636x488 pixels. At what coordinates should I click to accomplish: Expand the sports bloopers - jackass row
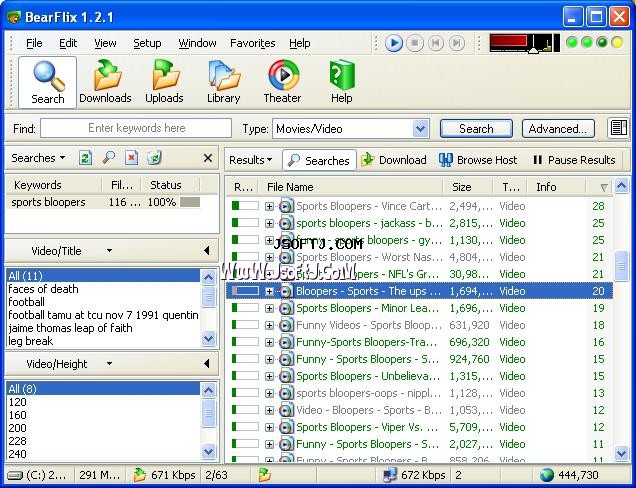pyautogui.click(x=269, y=223)
